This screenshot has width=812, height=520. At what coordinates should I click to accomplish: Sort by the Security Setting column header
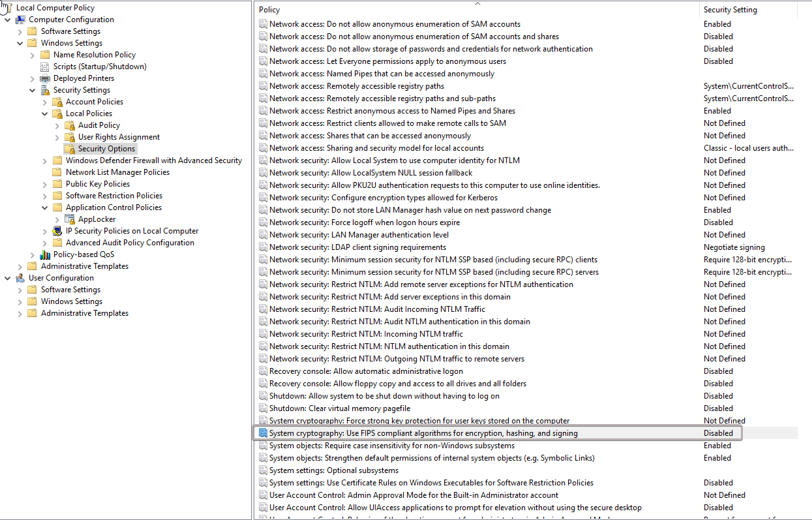pyautogui.click(x=730, y=10)
